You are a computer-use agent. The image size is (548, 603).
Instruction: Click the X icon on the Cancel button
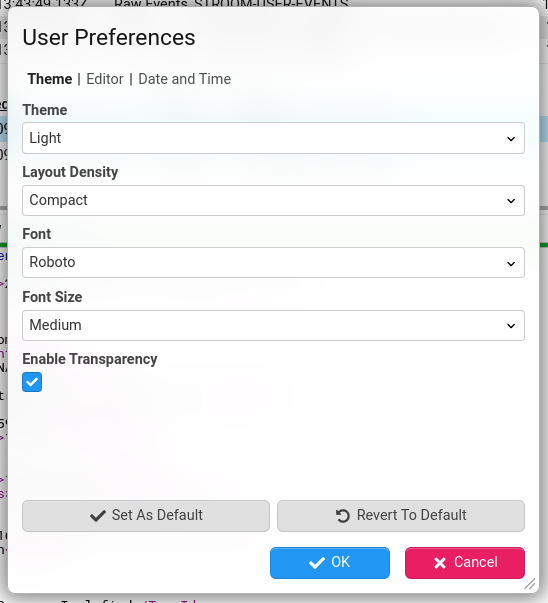pos(440,563)
